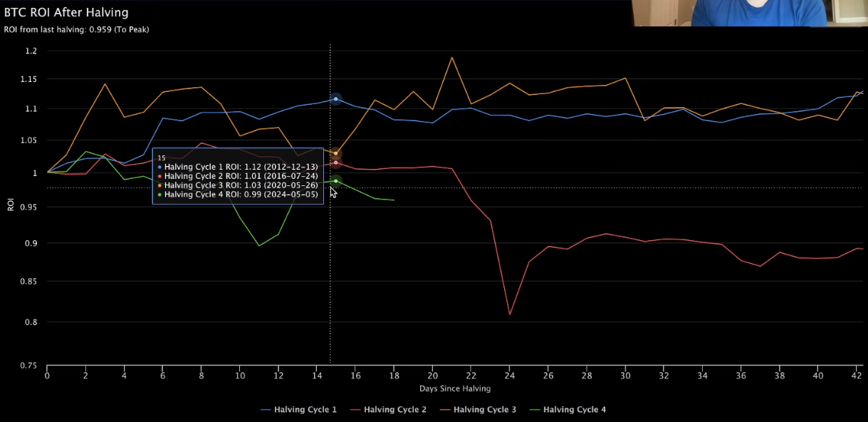Toggle Halving Cycle 1 legend entry

click(299, 409)
